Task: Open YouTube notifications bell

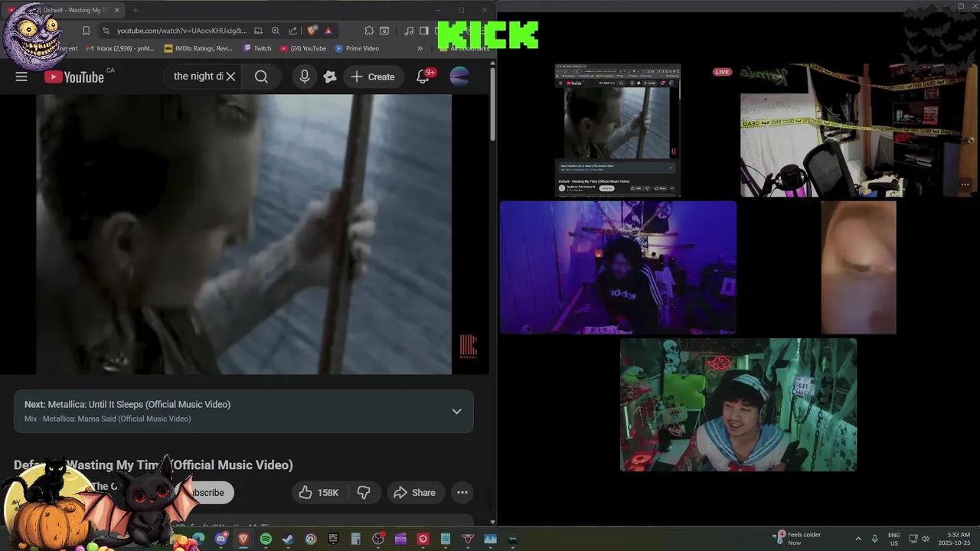Action: (x=423, y=77)
